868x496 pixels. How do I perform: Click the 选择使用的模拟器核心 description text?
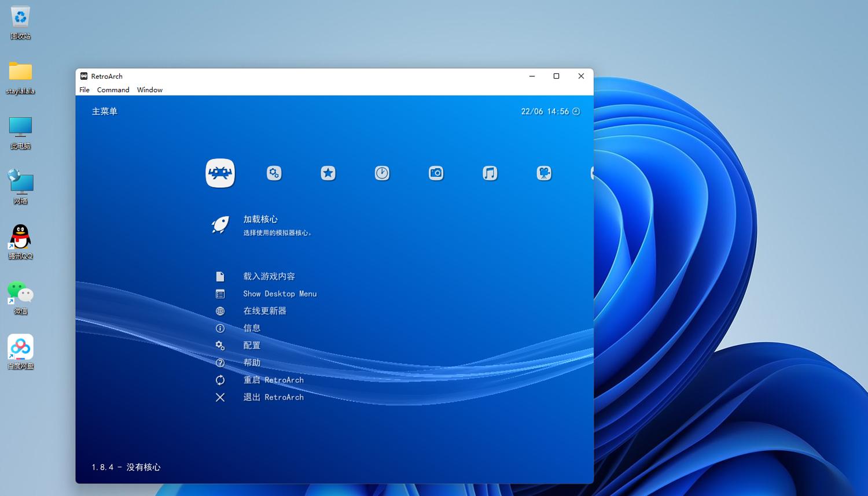278,233
